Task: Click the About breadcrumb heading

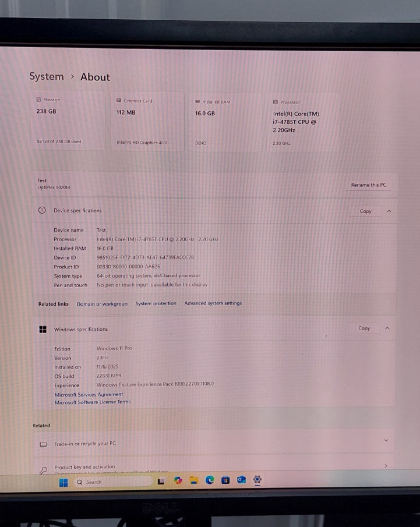Action: coord(95,77)
